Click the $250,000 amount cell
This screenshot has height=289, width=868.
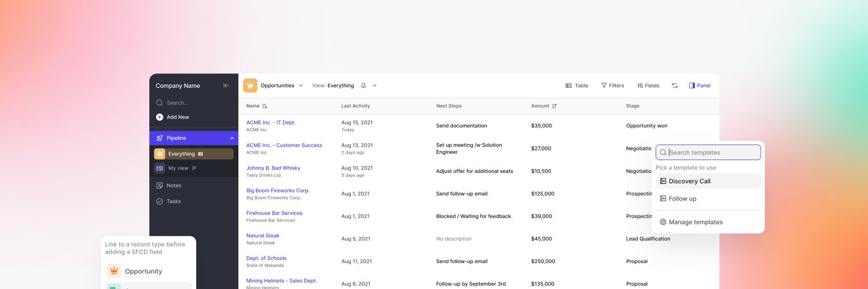pos(543,261)
